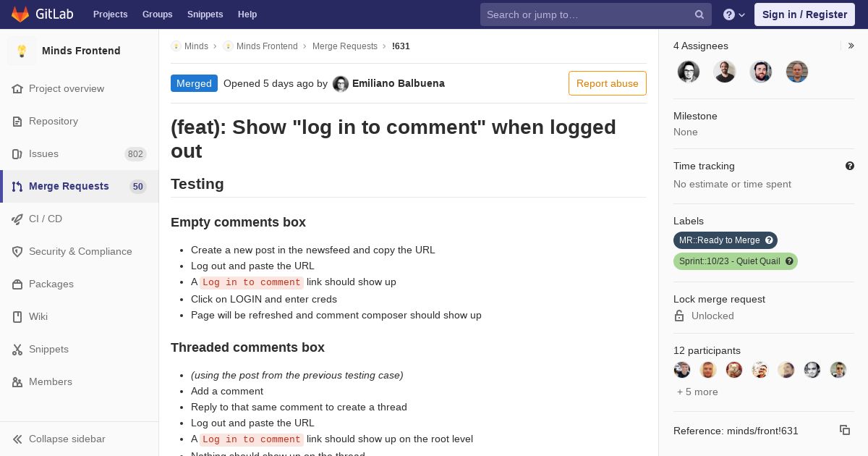This screenshot has height=456, width=868.
Task: Click the CI / CD rocket icon
Action: 17,219
